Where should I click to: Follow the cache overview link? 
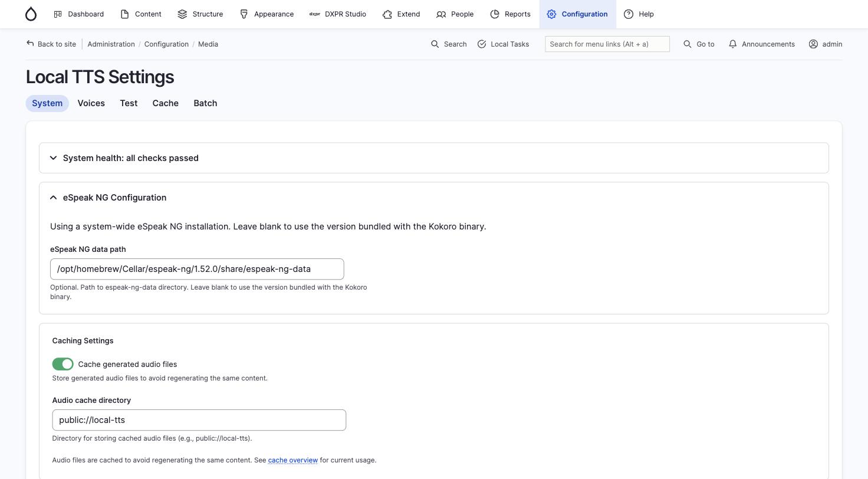click(292, 460)
